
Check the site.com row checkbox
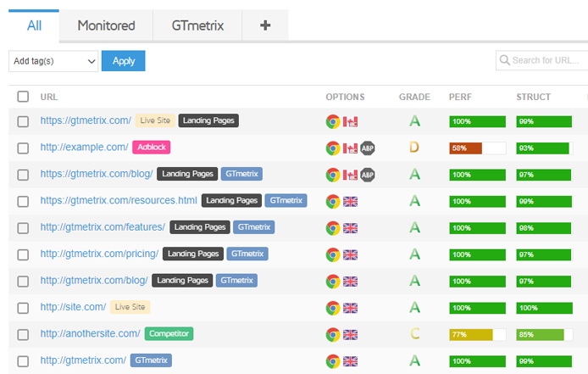point(23,309)
